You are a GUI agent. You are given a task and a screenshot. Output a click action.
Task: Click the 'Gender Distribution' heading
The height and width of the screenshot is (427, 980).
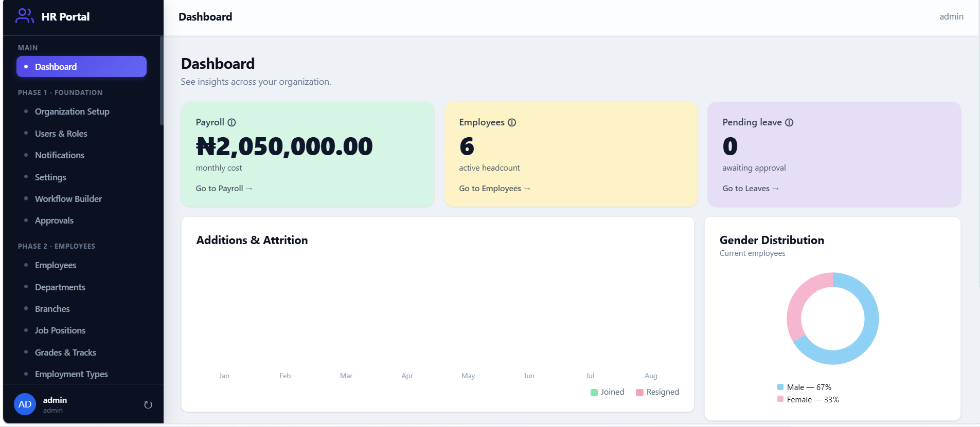point(772,240)
